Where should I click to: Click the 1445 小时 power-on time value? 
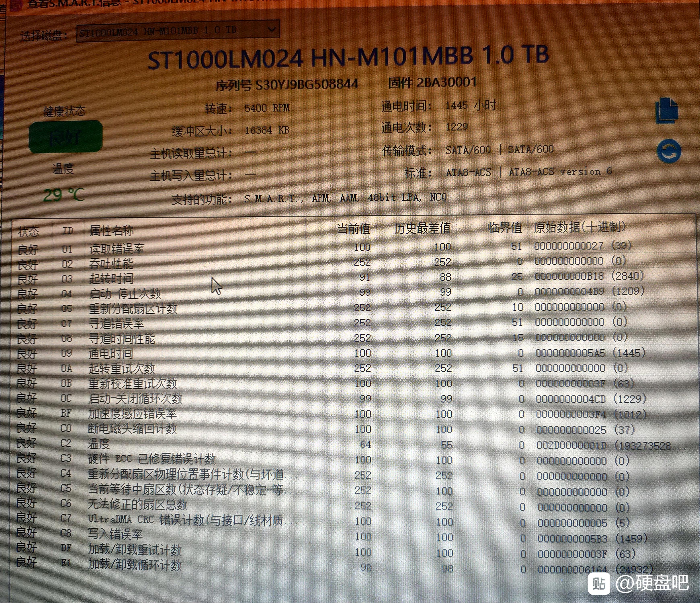[x=471, y=105]
